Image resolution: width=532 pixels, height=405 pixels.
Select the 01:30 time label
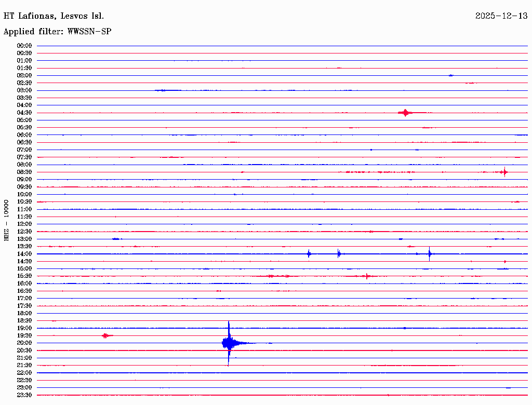24,68
